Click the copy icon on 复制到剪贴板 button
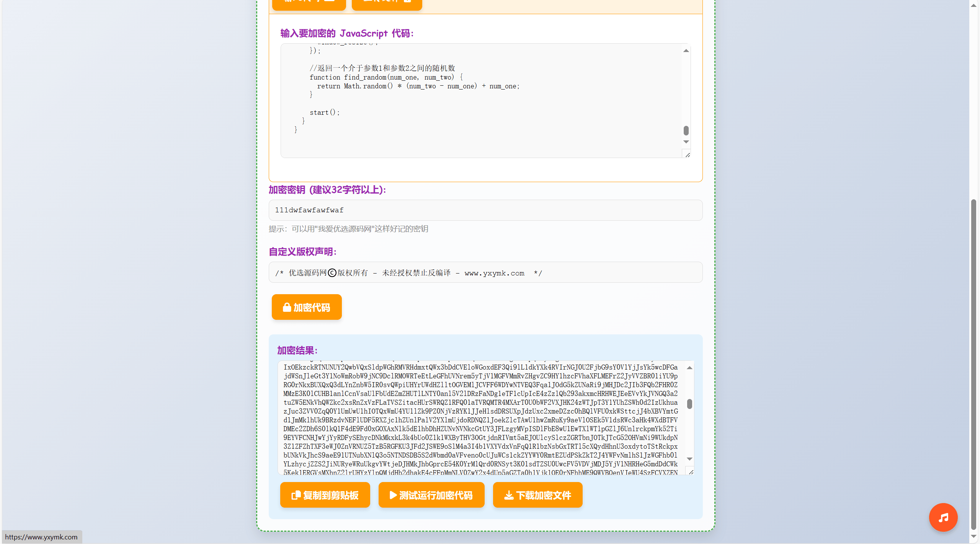This screenshot has height=544, width=980. pos(296,495)
